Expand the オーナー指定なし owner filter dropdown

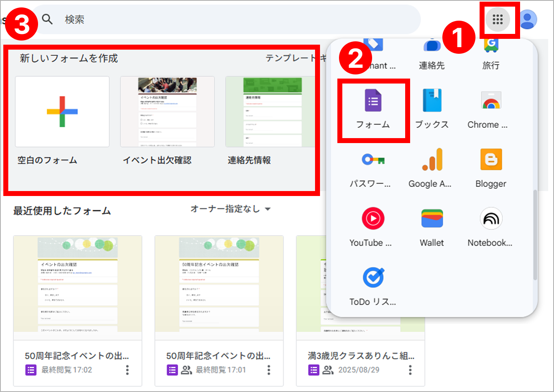coord(230,209)
